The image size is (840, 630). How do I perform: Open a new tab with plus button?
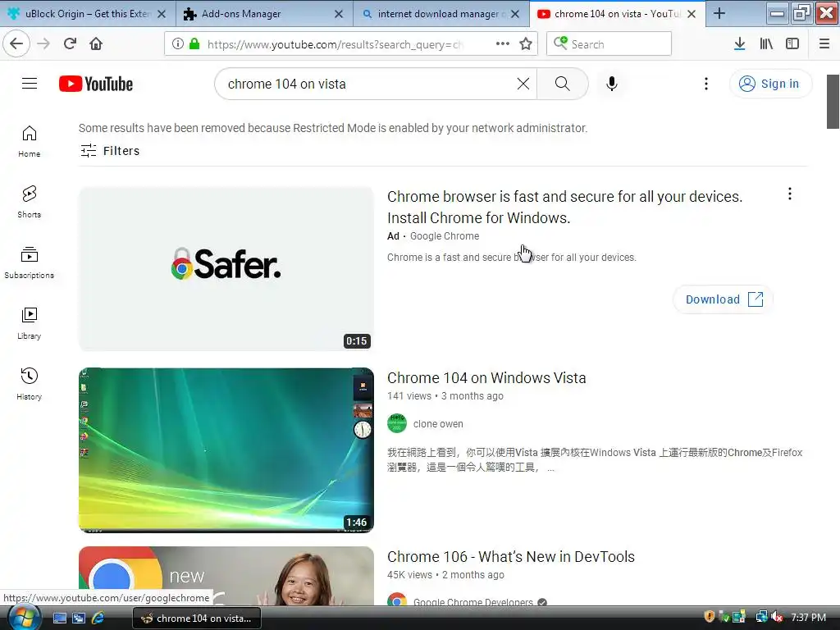pos(719,13)
